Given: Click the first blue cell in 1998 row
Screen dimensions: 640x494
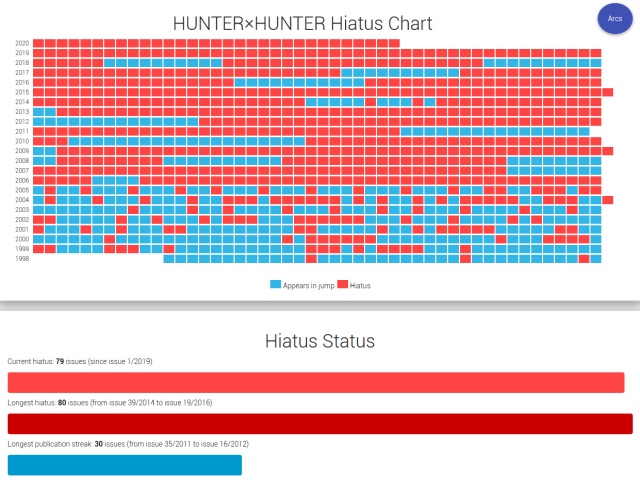Looking at the screenshot, I should (168, 259).
